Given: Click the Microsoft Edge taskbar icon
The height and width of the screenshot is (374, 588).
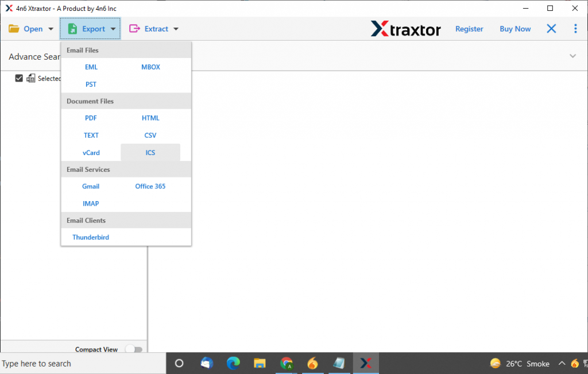Looking at the screenshot, I should click(x=233, y=363).
